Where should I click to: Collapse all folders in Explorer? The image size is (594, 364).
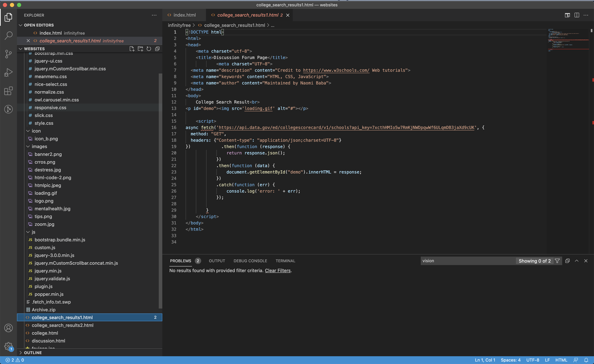point(157,49)
